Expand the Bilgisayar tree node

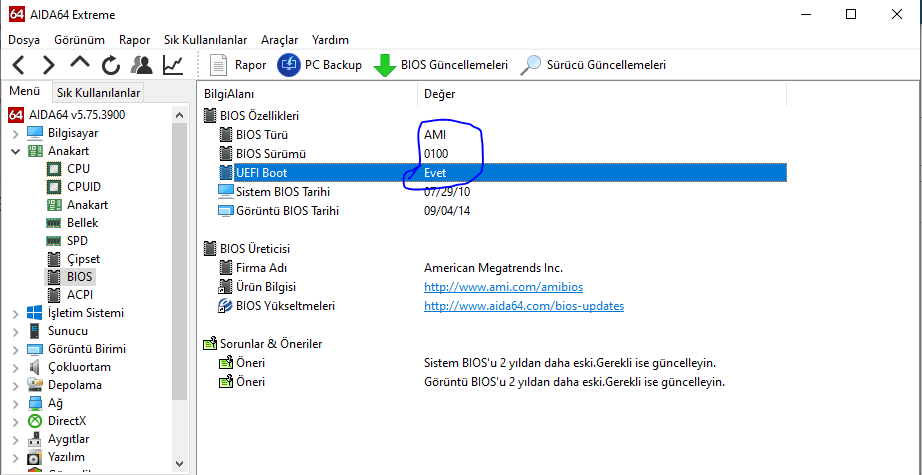pyautogui.click(x=15, y=133)
